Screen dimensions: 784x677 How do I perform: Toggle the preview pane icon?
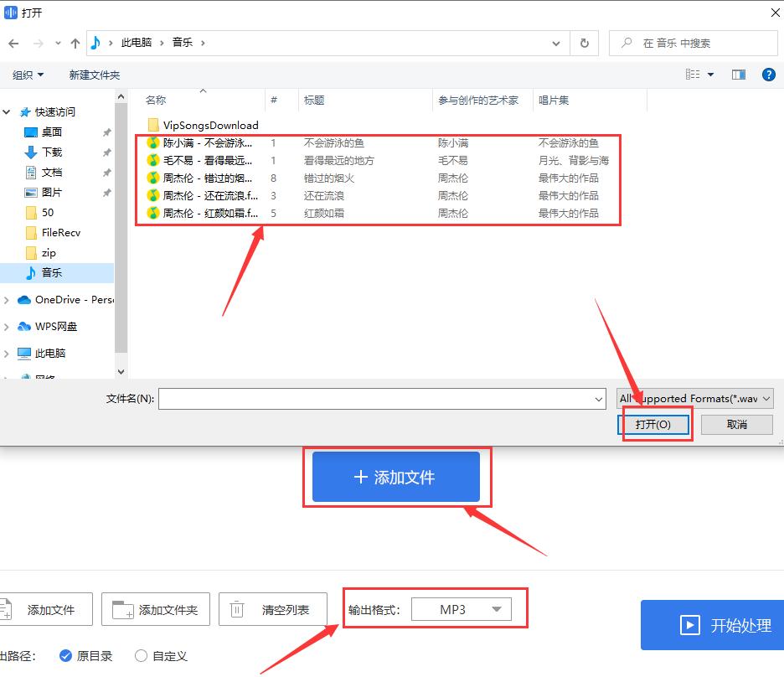738,75
